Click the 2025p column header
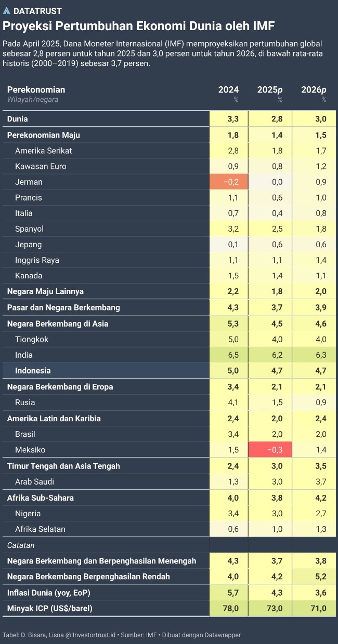The width and height of the screenshot is (338, 644). [270, 89]
